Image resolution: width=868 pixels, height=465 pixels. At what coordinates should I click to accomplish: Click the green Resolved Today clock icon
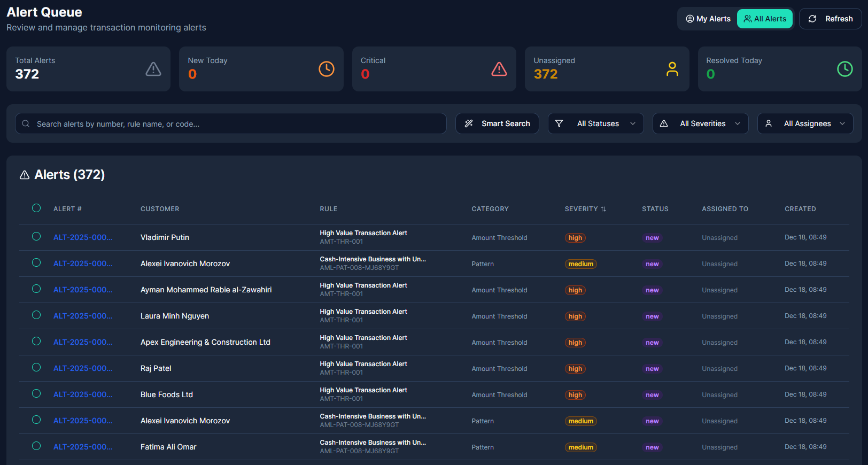point(844,69)
